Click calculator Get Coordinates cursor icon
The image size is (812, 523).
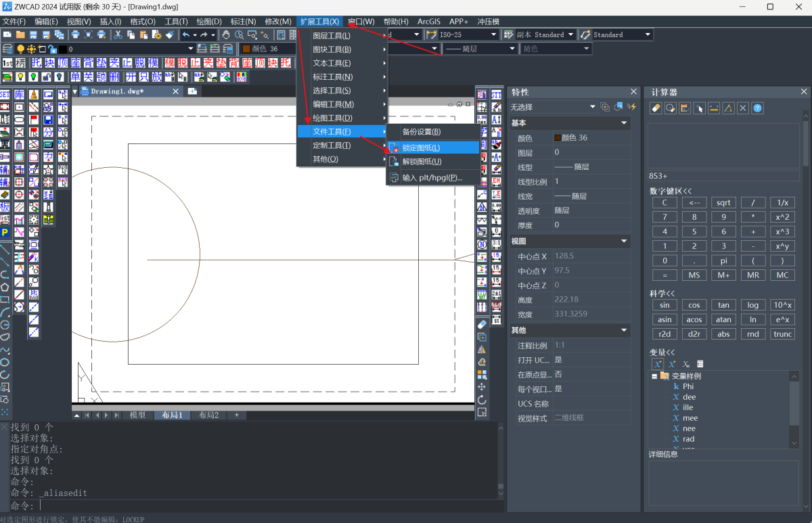tap(700, 108)
